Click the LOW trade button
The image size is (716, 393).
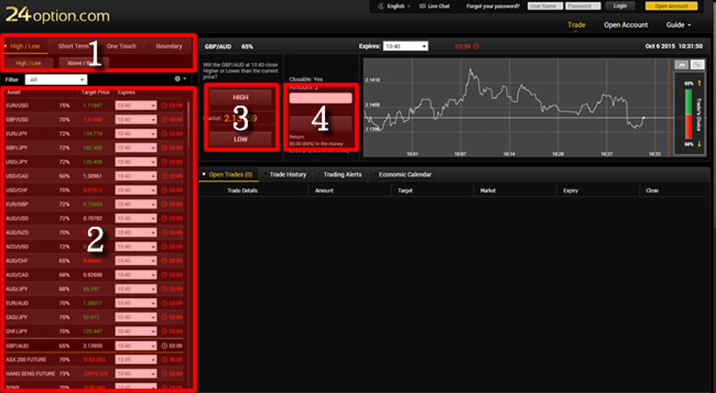(x=241, y=139)
